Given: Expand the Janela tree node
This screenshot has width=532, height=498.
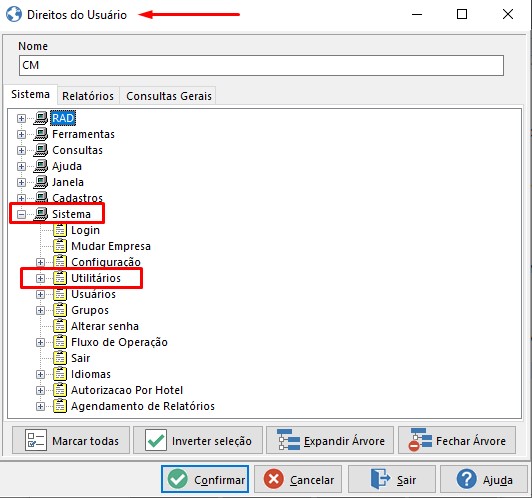Looking at the screenshot, I should [21, 183].
